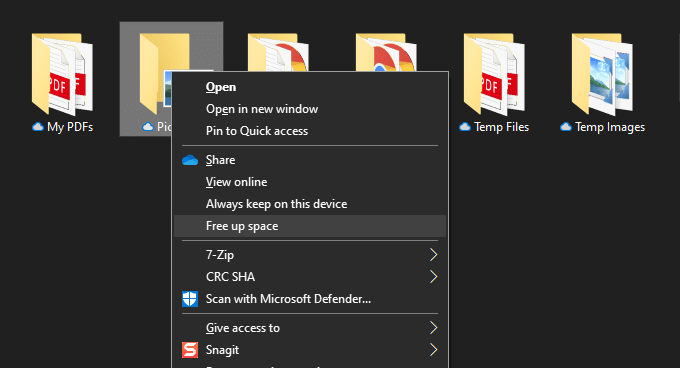Select Pin to Quick access

tap(310, 131)
